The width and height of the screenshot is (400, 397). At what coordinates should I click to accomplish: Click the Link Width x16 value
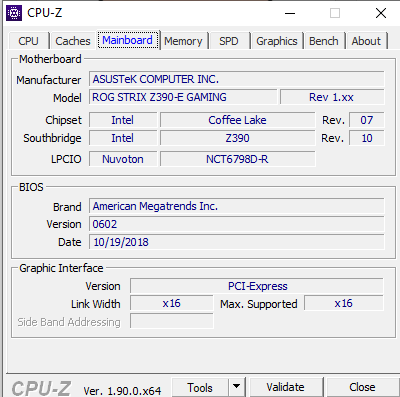coord(172,303)
